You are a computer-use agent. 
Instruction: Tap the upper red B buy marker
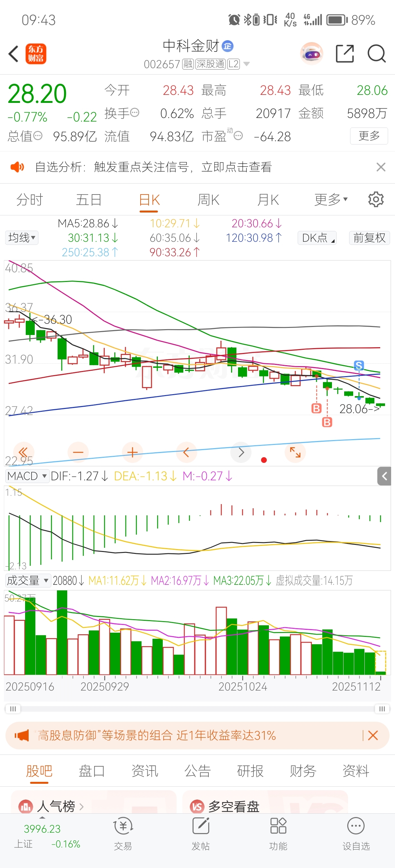click(316, 408)
